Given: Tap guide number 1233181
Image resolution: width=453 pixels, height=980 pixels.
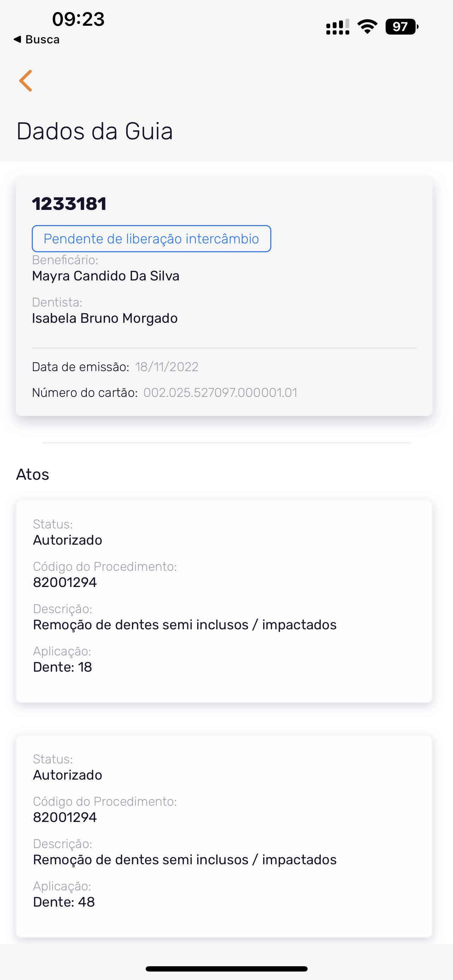Looking at the screenshot, I should pos(69,204).
